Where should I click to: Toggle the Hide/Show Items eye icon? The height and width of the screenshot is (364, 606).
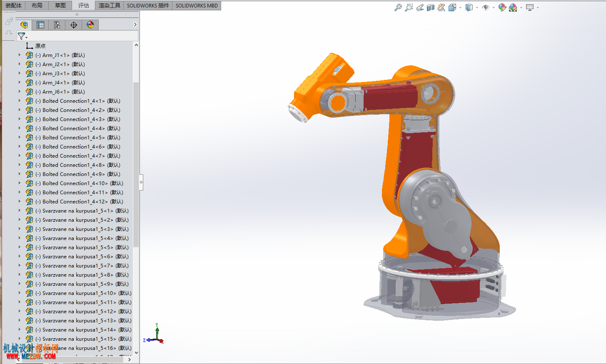point(486,7)
